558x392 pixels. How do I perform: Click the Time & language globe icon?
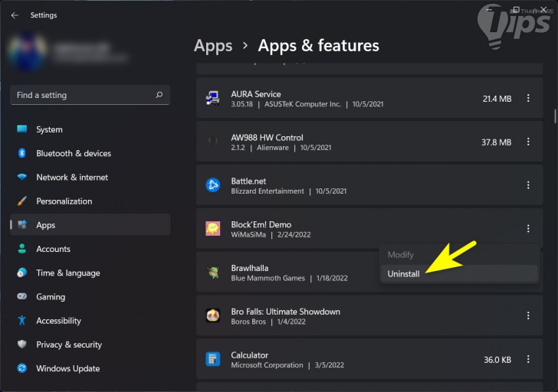click(22, 273)
